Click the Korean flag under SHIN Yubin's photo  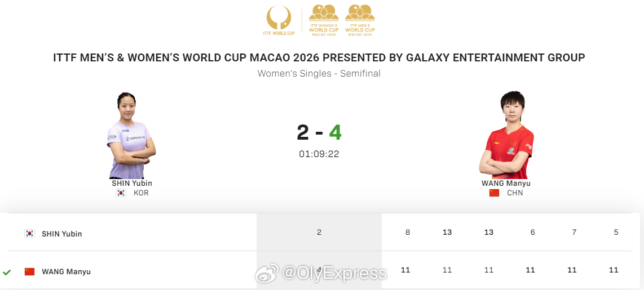point(121,193)
